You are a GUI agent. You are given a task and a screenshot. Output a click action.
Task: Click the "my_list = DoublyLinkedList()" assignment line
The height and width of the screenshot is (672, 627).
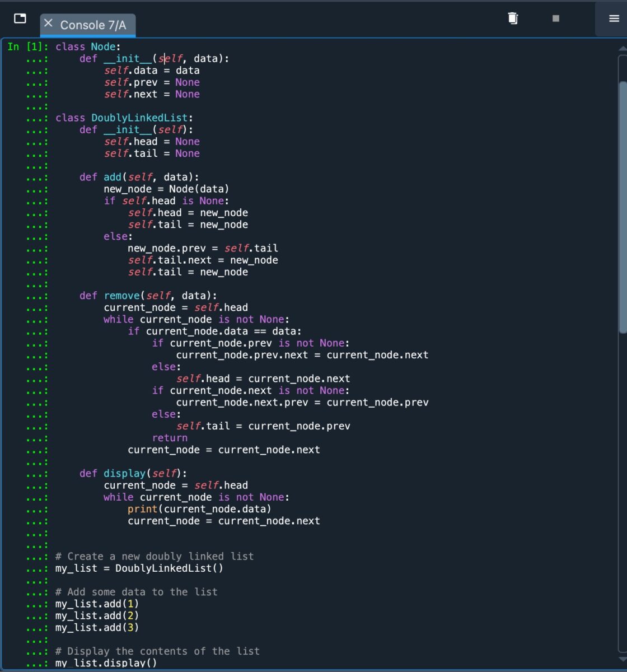tap(139, 568)
